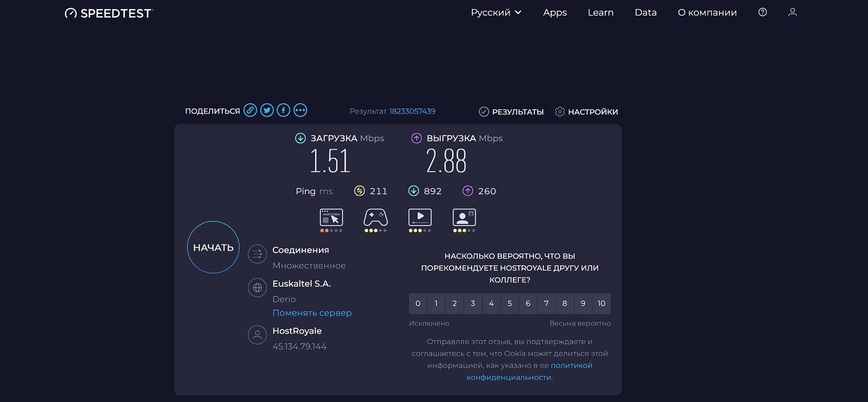This screenshot has width=868, height=402.
Task: Open the НАСТРОЙКИ gear settings
Action: [586, 111]
